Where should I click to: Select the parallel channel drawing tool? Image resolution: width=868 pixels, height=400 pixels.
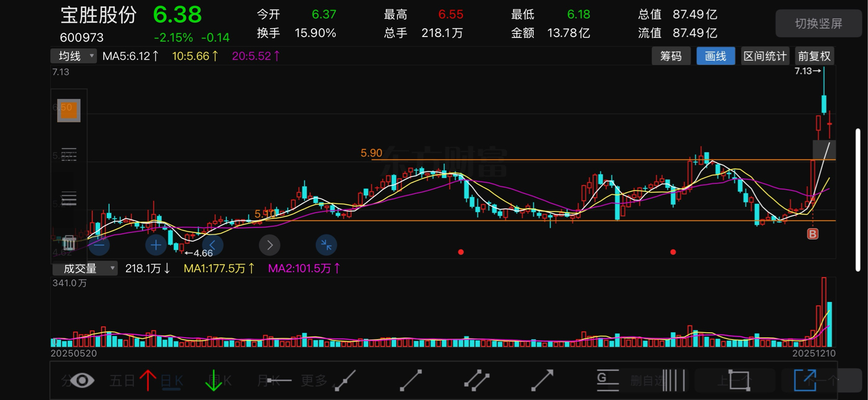click(x=476, y=380)
